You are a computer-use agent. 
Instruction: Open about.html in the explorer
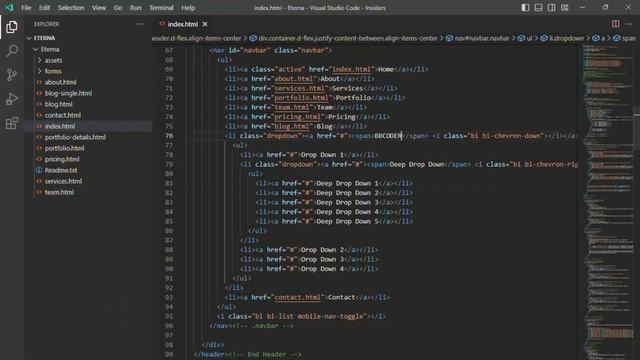(x=60, y=82)
